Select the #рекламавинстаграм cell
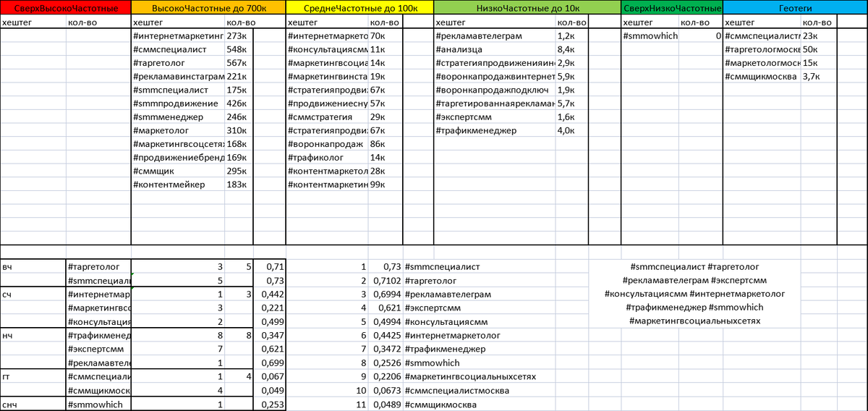Image resolution: width=868 pixels, height=411 pixels. click(178, 76)
